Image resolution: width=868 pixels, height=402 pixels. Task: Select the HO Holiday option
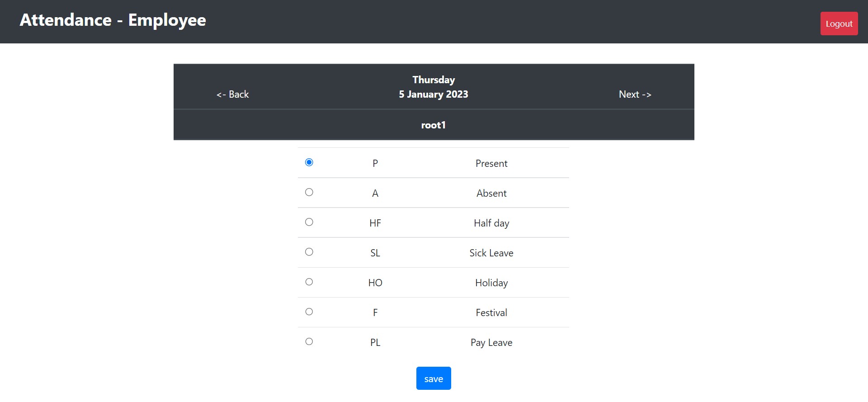tap(309, 281)
